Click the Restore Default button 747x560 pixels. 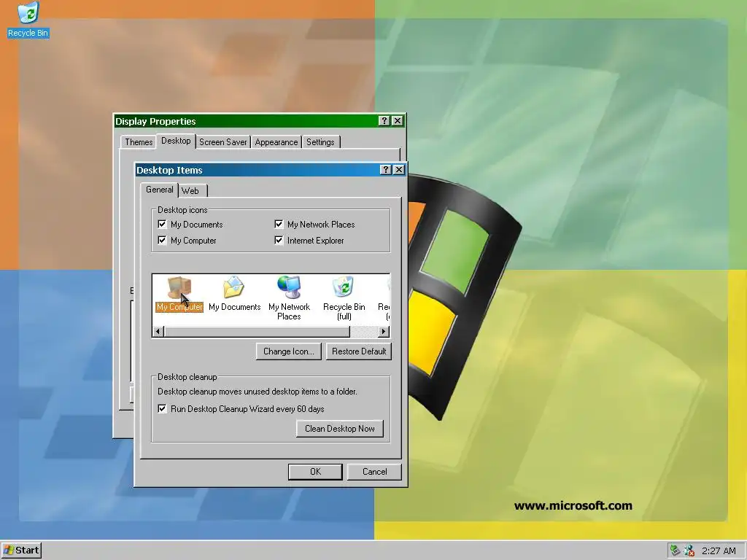pyautogui.click(x=359, y=351)
